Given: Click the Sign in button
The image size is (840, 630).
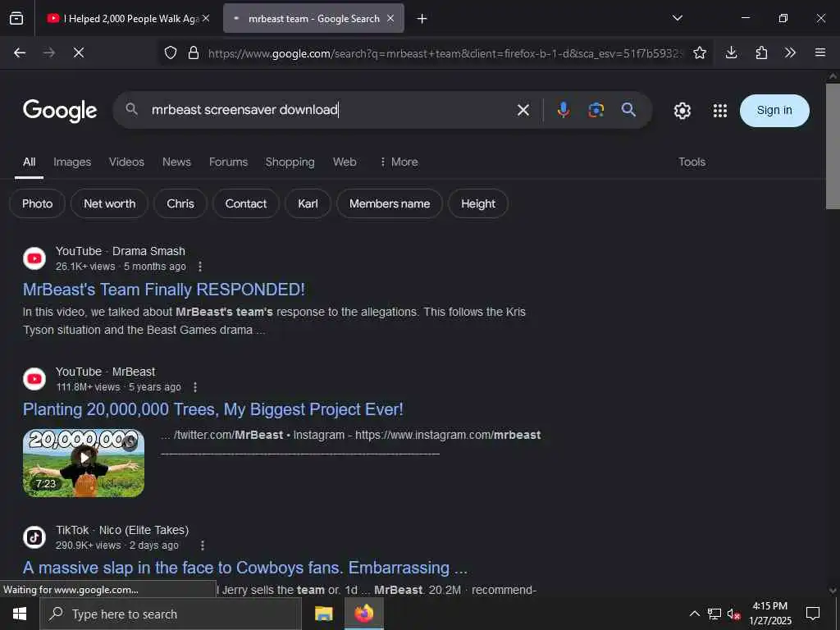Looking at the screenshot, I should (x=774, y=111).
